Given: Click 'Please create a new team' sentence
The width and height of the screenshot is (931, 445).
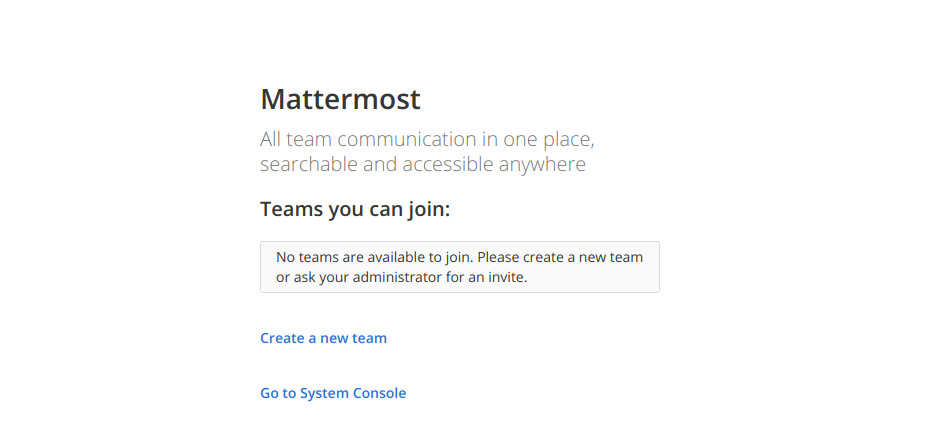Looking at the screenshot, I should (x=560, y=258).
